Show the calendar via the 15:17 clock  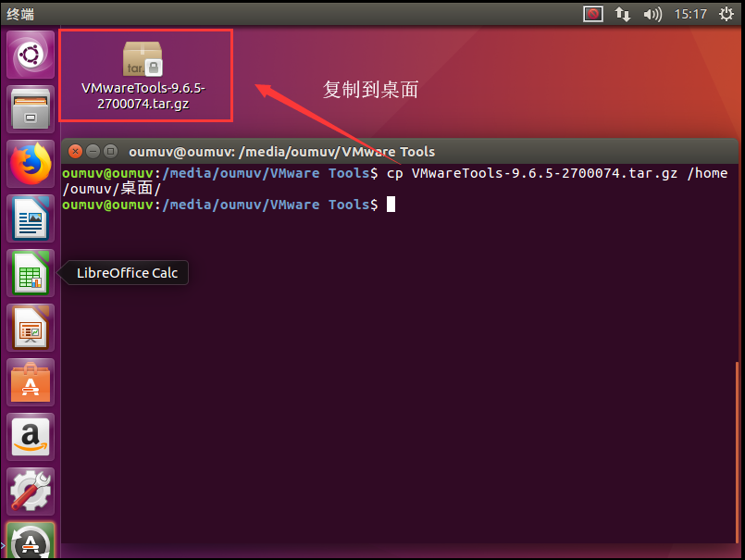point(690,14)
